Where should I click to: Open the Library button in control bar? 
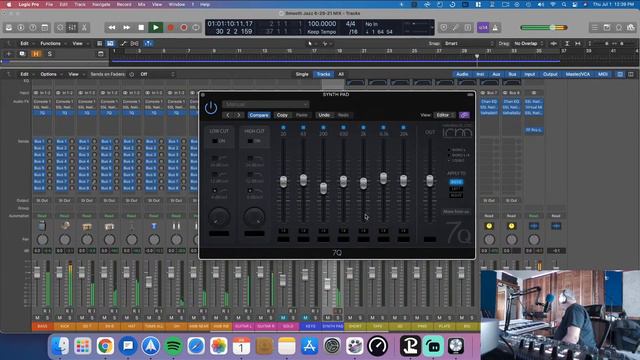pos(9,28)
